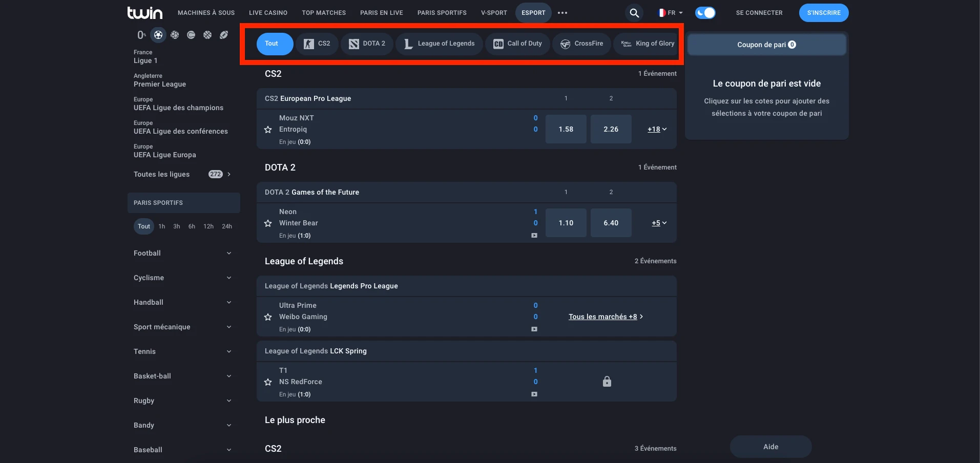Open live stream icon for Neon match
Image resolution: width=980 pixels, height=463 pixels.
pyautogui.click(x=534, y=236)
